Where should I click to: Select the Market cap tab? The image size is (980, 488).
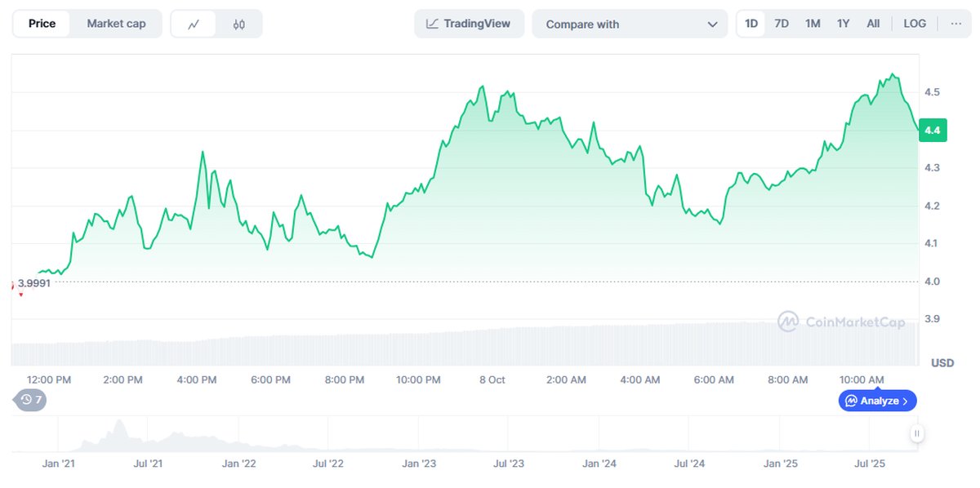pyautogui.click(x=116, y=24)
